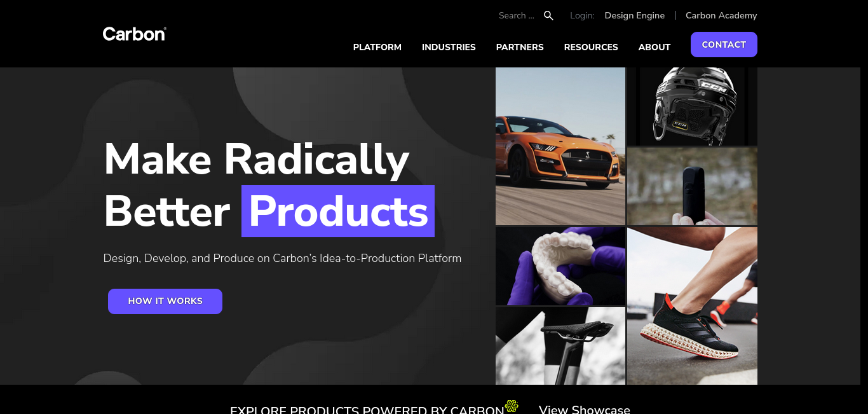
Task: Select the CCM hockey helmet photo
Action: coord(692,106)
